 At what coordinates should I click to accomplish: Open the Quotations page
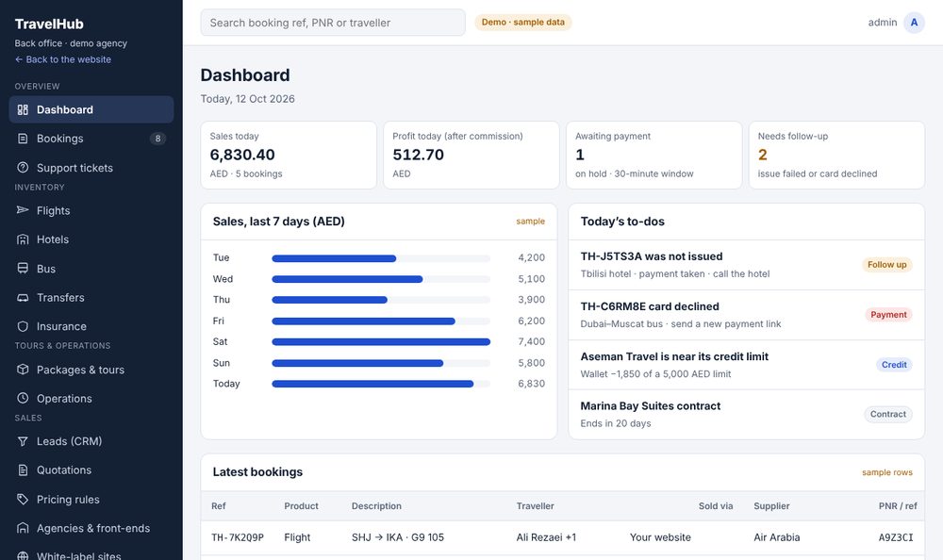(91, 469)
